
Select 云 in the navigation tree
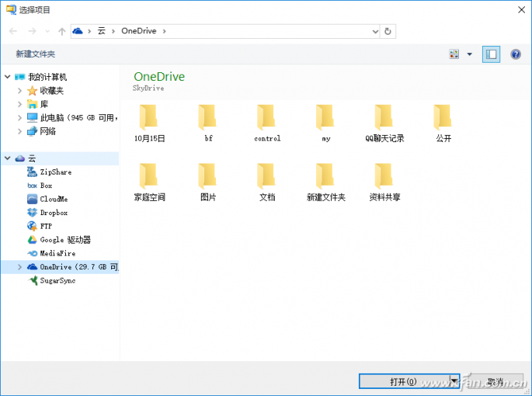point(32,158)
